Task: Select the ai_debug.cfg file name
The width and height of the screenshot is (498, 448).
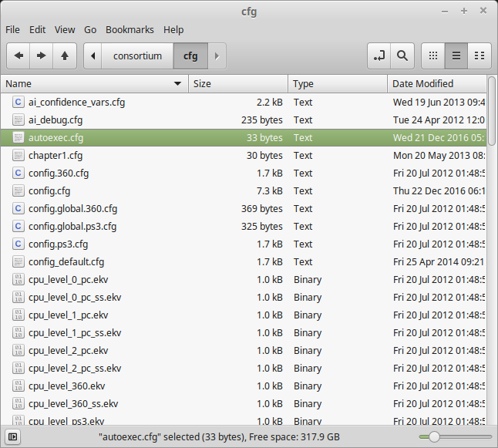Action: (56, 120)
